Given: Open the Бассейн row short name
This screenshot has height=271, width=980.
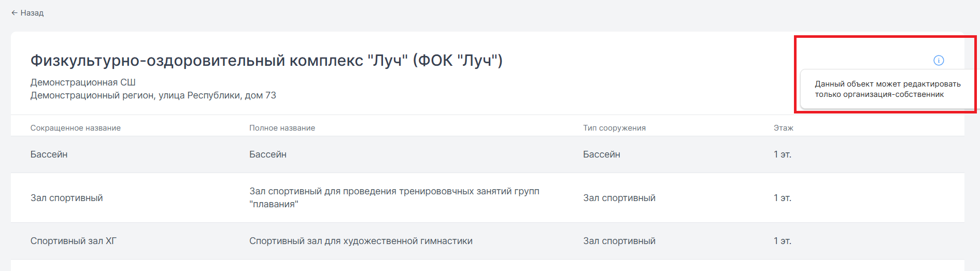Looking at the screenshot, I should point(49,154).
